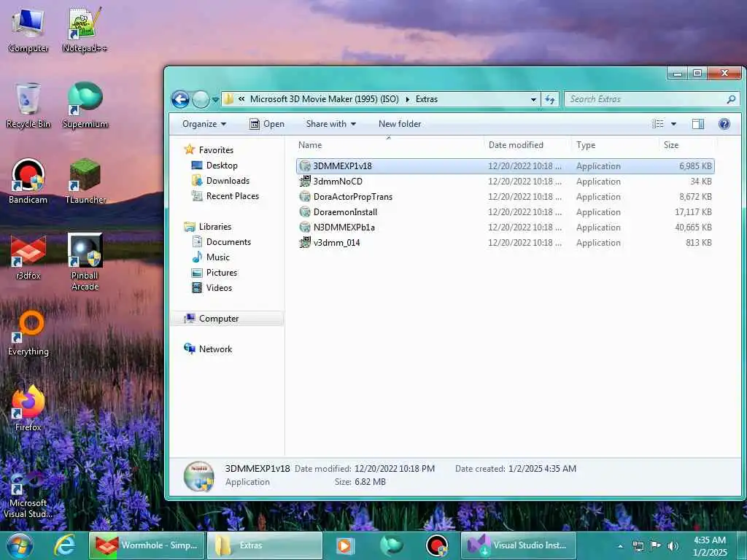The image size is (747, 560).
Task: Open the Share with dropdown
Action: point(331,124)
